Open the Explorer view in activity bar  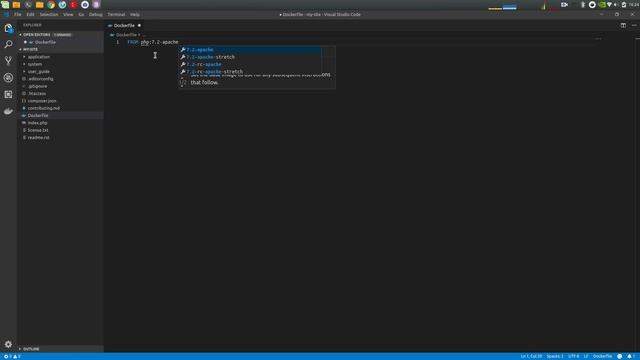pos(8,28)
